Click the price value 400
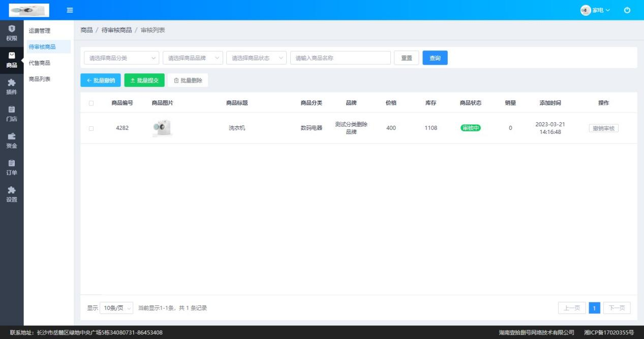This screenshot has width=644, height=339. (x=391, y=128)
